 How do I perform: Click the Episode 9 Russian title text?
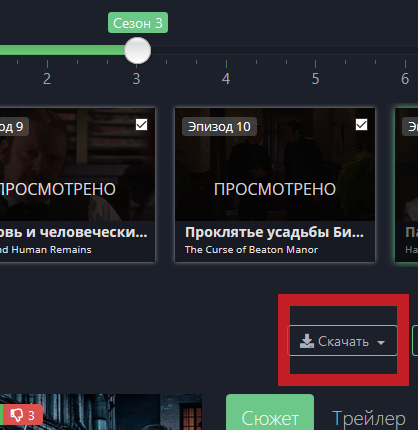73,232
